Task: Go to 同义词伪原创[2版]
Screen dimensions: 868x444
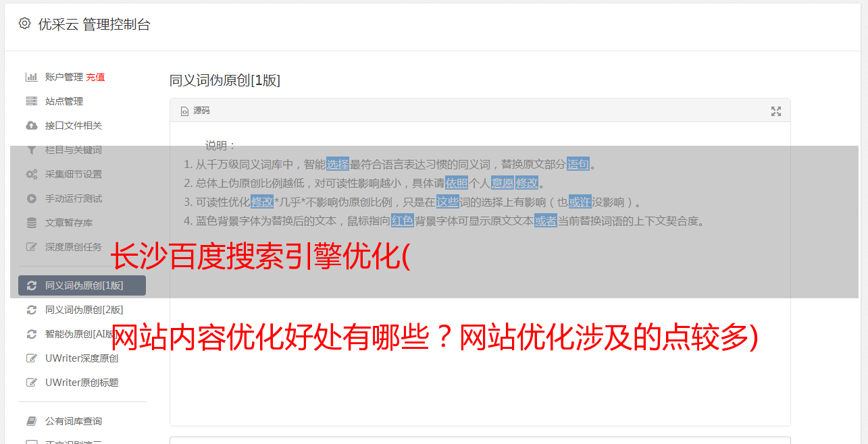Action: [x=82, y=310]
